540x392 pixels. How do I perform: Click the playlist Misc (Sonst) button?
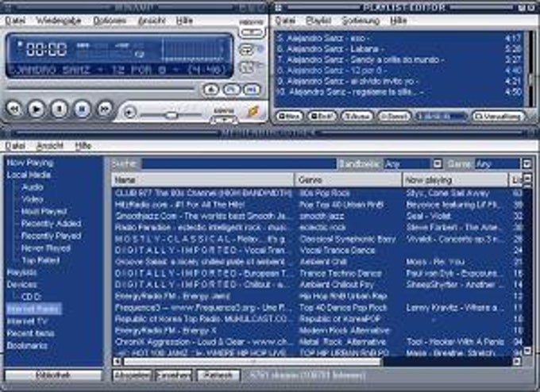coord(395,117)
